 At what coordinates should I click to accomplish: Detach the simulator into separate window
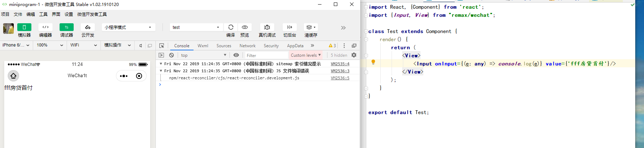[150, 45]
